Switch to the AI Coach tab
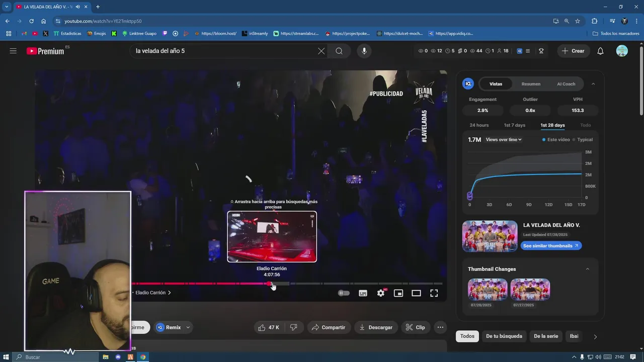644x362 pixels. click(566, 84)
